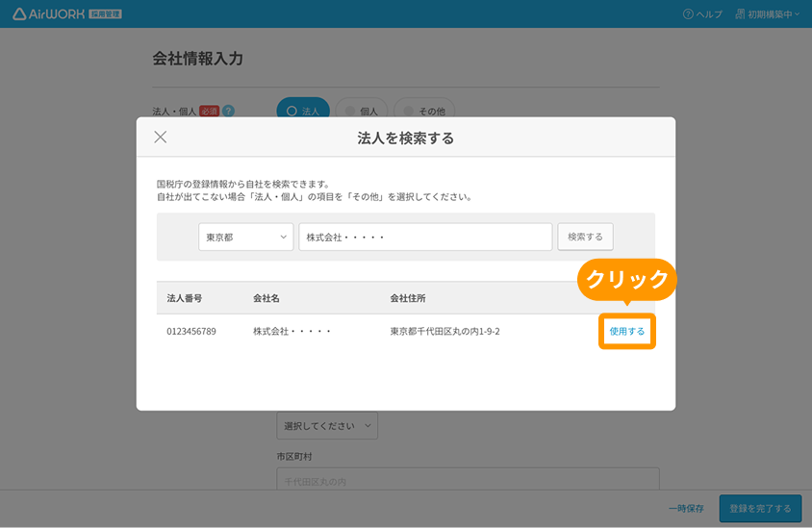
Task: Open the 東京都 prefecture dropdown
Action: (246, 238)
